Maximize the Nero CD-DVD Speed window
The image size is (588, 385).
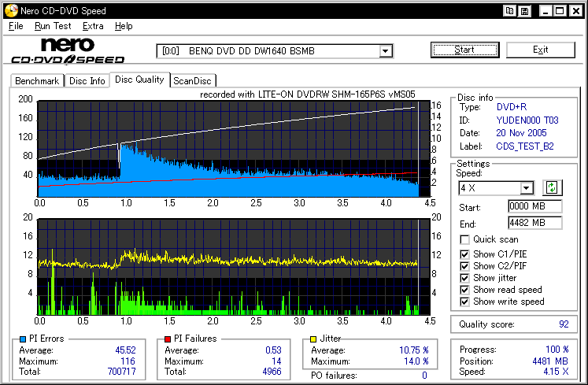coord(559,11)
